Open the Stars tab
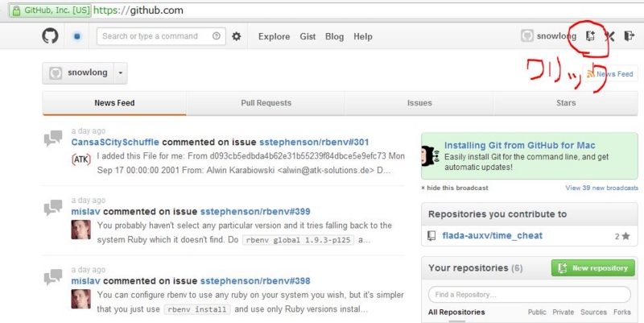This screenshot has height=323, width=644. (566, 103)
